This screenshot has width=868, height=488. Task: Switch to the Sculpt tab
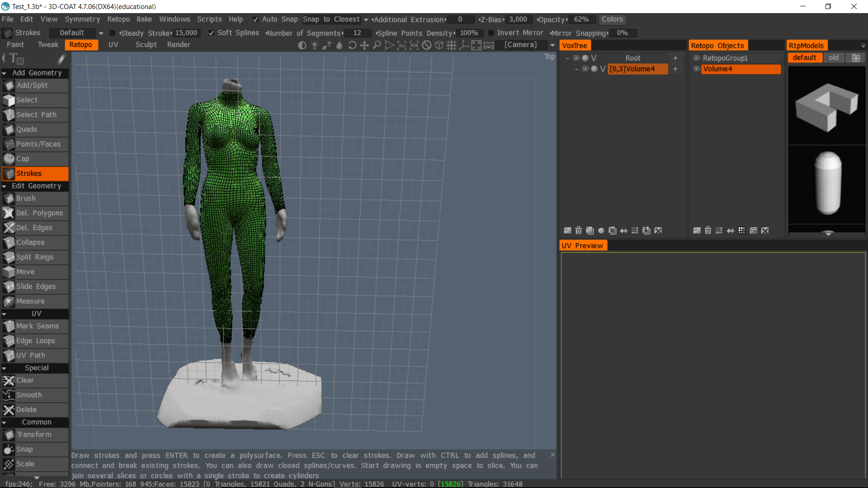[x=146, y=45]
